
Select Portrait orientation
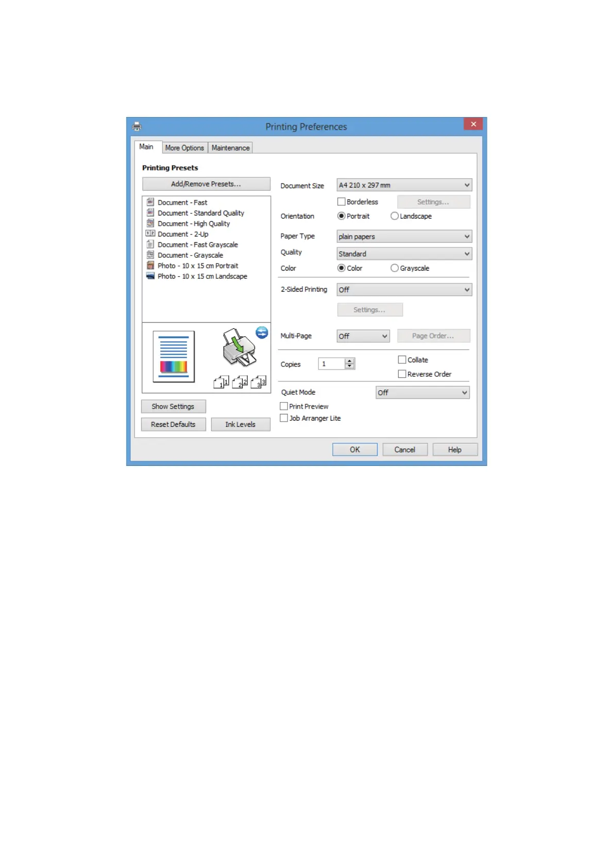pyautogui.click(x=341, y=216)
